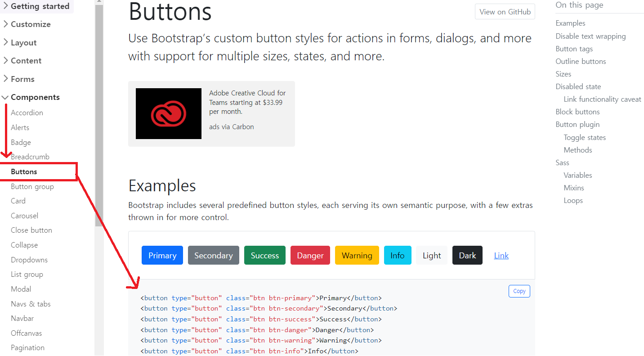644x356 pixels.
Task: Jump to Examples in page contents
Action: [x=570, y=23]
